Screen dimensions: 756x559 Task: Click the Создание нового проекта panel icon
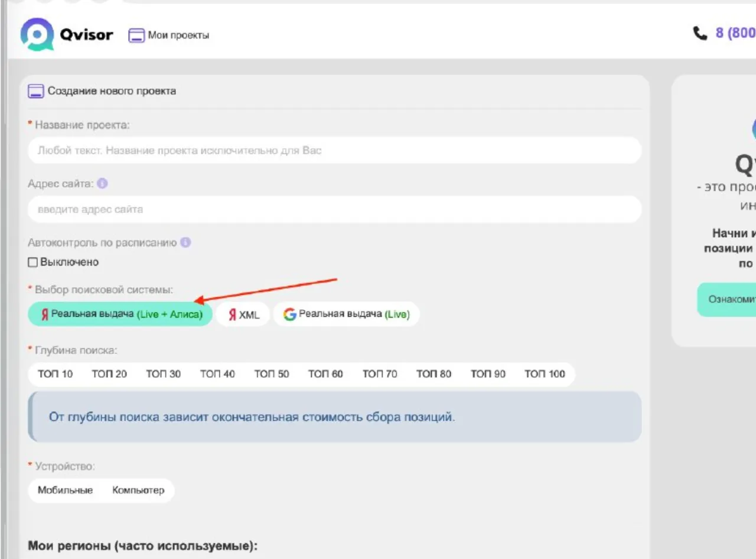pyautogui.click(x=36, y=91)
